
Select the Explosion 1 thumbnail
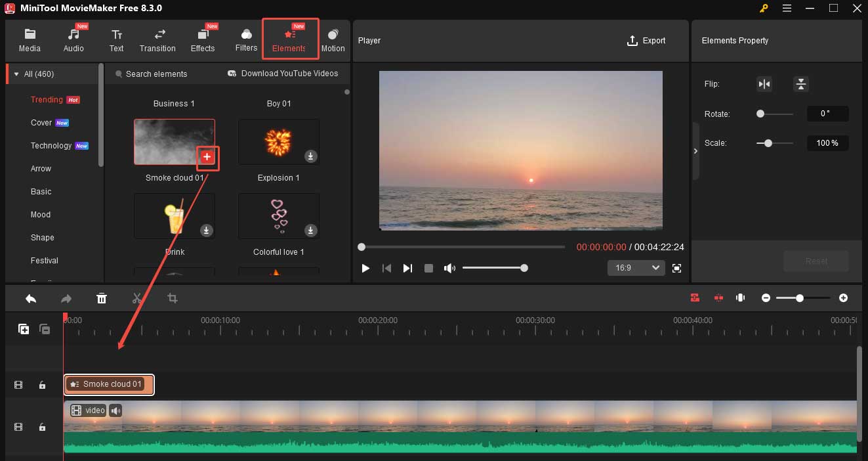click(x=279, y=142)
